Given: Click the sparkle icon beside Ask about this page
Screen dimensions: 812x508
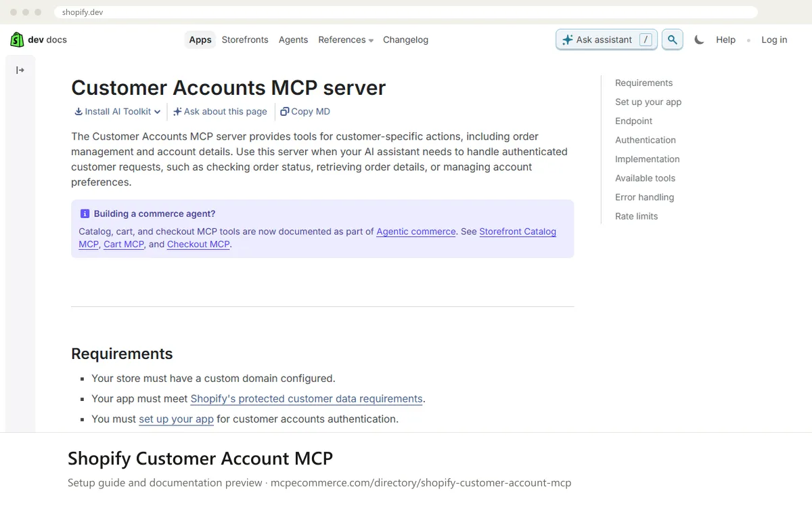Looking at the screenshot, I should 177,112.
